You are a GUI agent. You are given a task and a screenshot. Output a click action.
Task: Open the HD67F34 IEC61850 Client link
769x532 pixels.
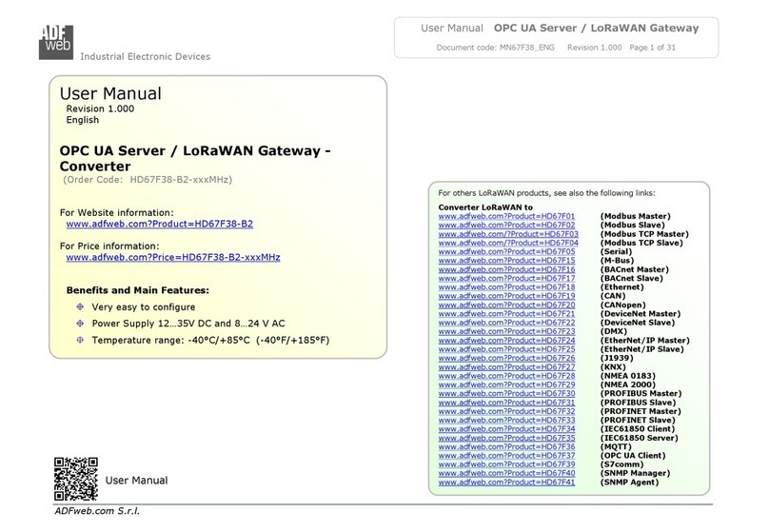tap(506, 429)
